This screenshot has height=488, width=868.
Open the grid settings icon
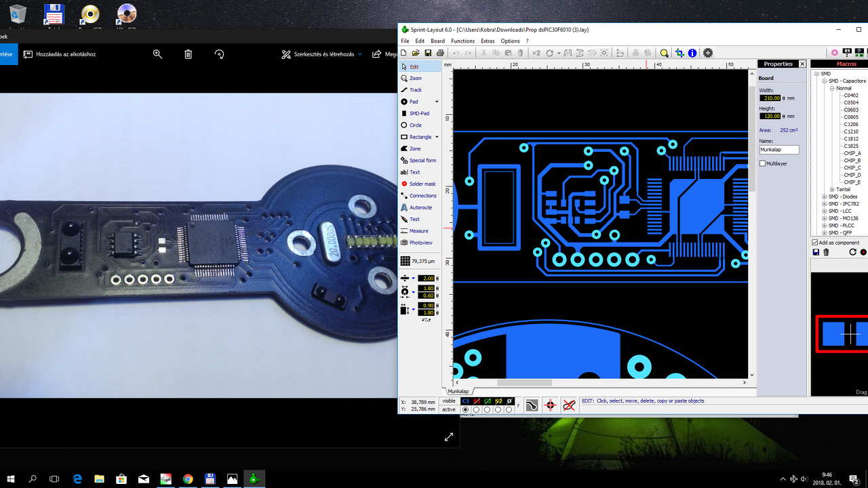click(x=405, y=261)
